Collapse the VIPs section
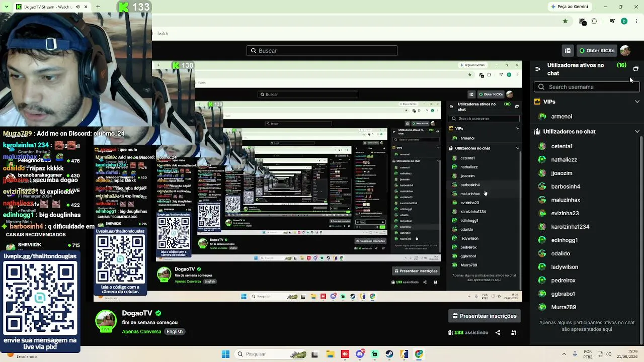This screenshot has height=362, width=644. [637, 102]
